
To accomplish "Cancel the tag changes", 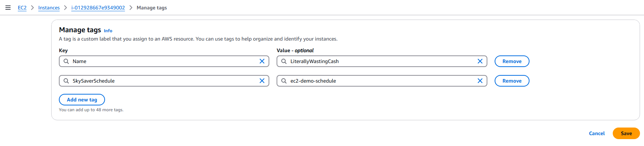I will 596,133.
